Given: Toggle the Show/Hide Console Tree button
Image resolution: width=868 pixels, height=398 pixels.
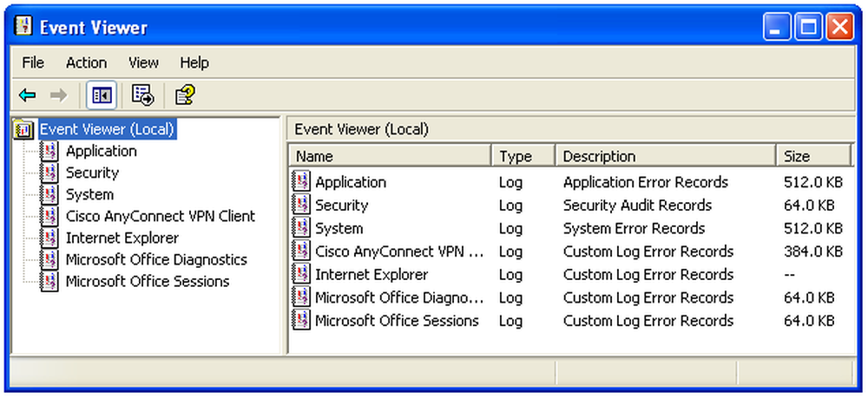Looking at the screenshot, I should (x=102, y=95).
